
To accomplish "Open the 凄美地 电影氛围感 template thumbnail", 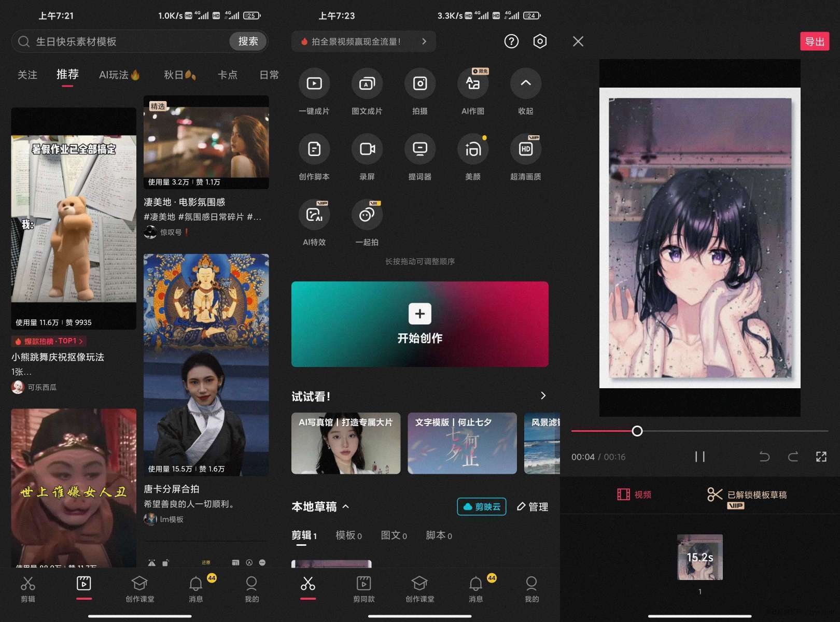I will [x=206, y=142].
